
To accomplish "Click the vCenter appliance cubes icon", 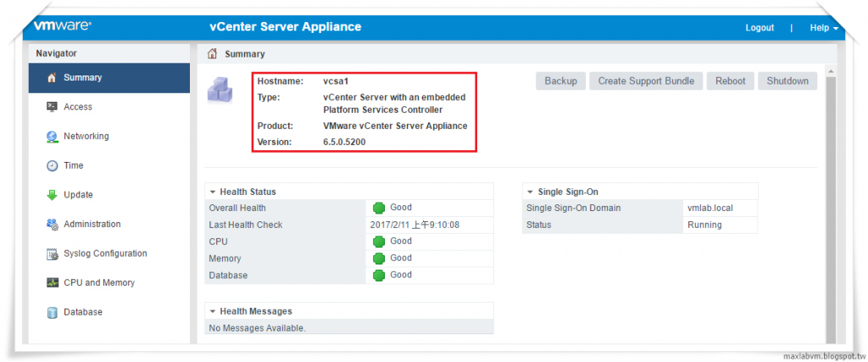I will click(x=220, y=90).
